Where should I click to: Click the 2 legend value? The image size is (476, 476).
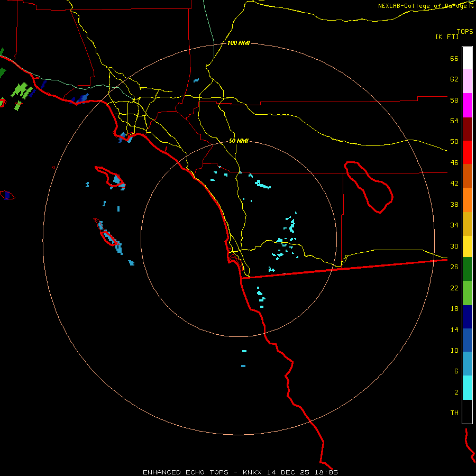pyautogui.click(x=456, y=392)
